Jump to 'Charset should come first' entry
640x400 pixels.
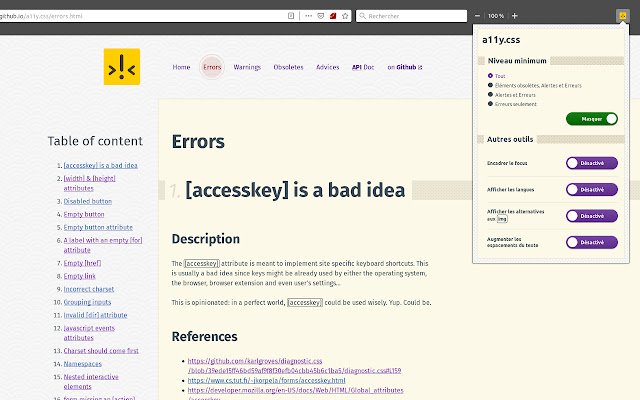tap(101, 351)
